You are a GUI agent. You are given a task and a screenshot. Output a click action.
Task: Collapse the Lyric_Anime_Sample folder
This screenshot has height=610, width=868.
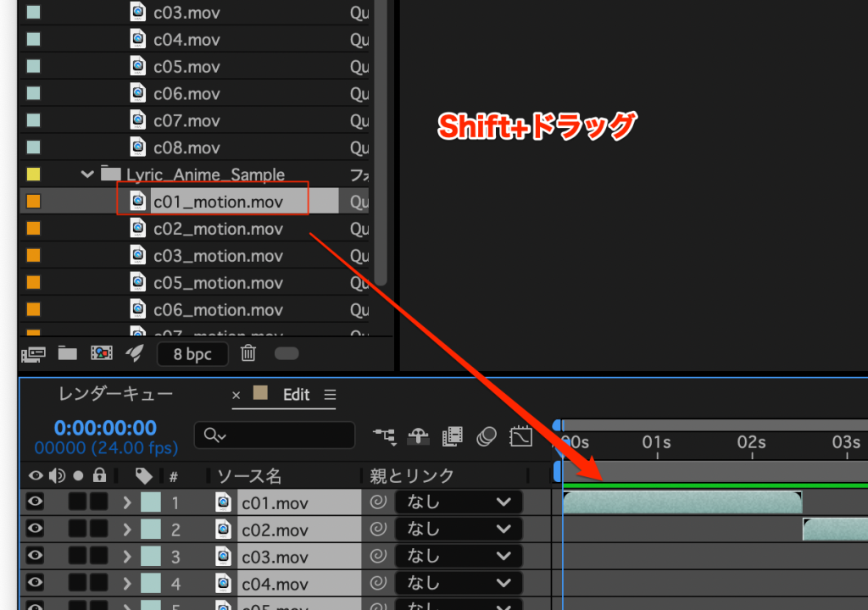point(86,175)
